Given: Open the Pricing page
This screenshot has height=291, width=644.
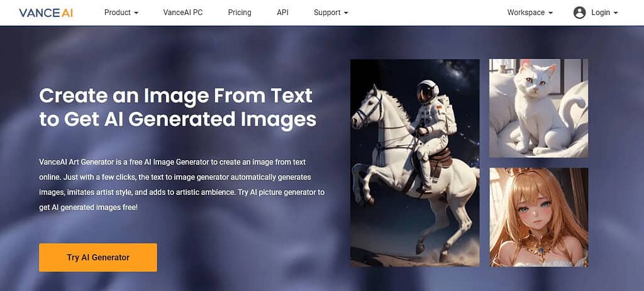Looking at the screenshot, I should [240, 13].
